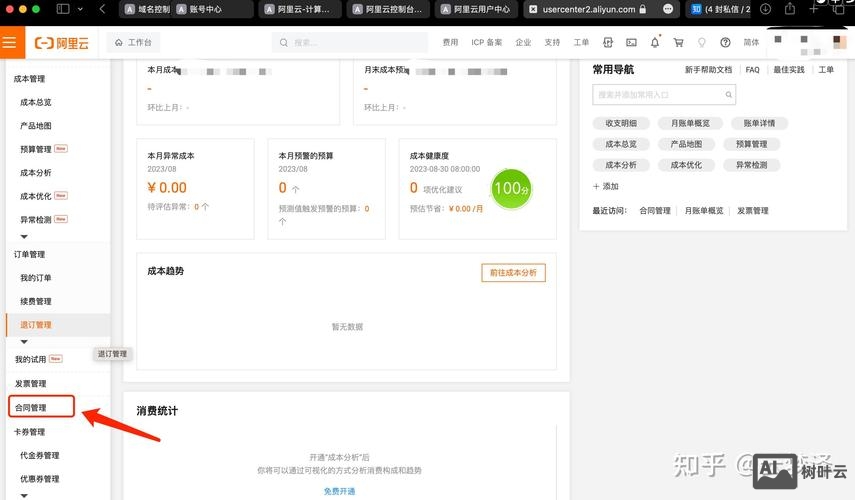Click the 账单详情 shortcut chip
The width and height of the screenshot is (855, 500).
click(759, 123)
